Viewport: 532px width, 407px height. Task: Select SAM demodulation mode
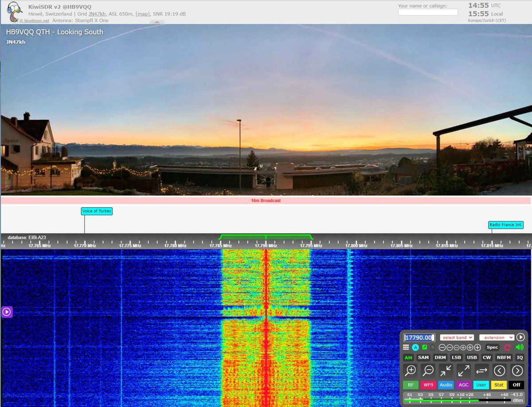pyautogui.click(x=423, y=358)
